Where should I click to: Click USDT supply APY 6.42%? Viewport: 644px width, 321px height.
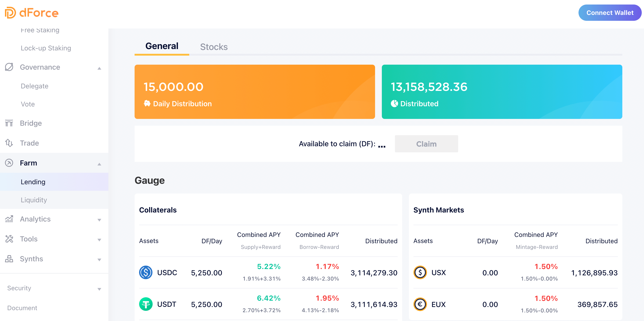point(269,298)
